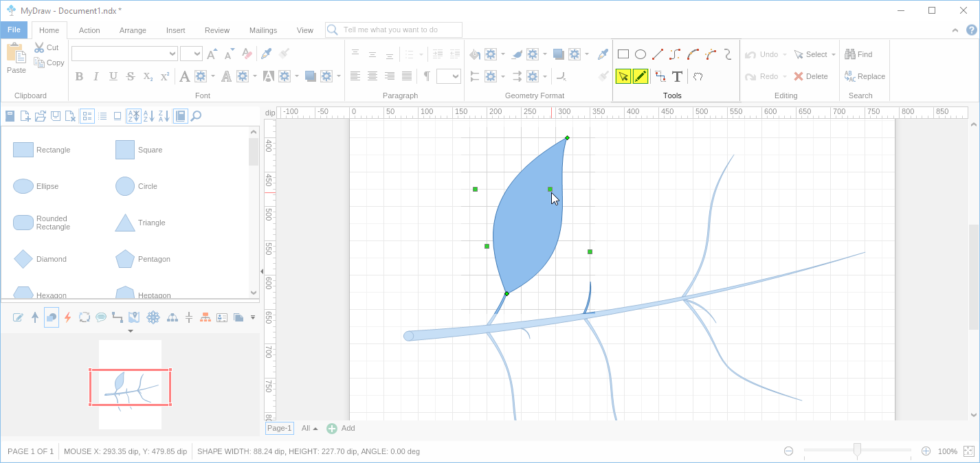Click the zoom out minus button

(x=789, y=451)
